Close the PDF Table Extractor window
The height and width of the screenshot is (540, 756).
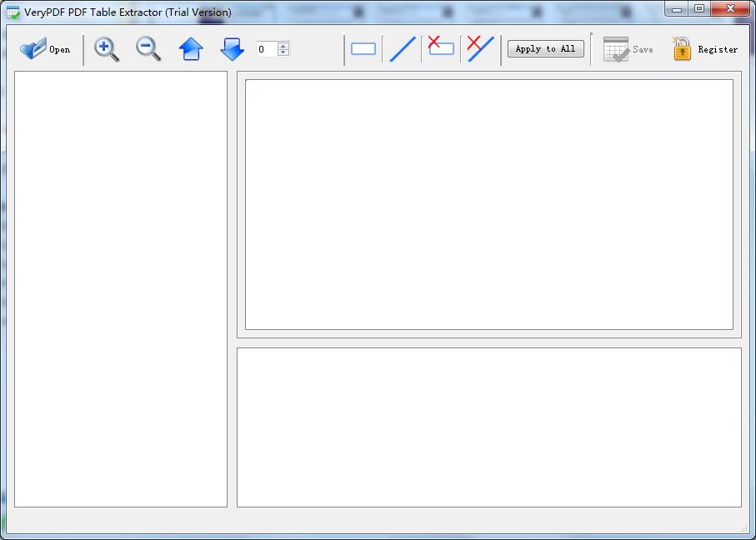click(730, 9)
